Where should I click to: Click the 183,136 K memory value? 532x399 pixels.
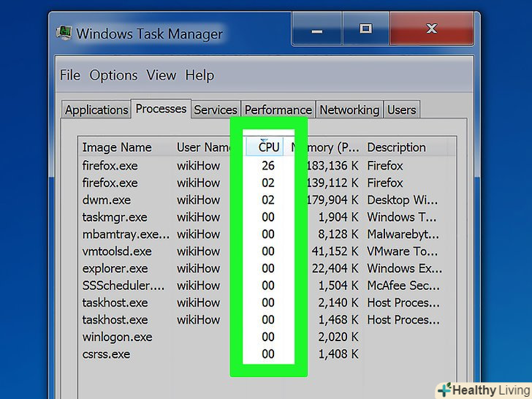coord(332,166)
